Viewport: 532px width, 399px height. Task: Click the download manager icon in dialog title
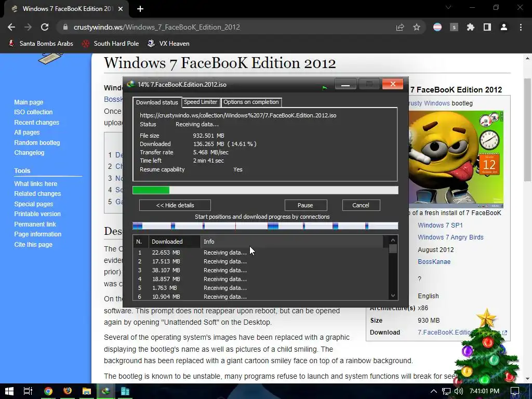pyautogui.click(x=130, y=85)
